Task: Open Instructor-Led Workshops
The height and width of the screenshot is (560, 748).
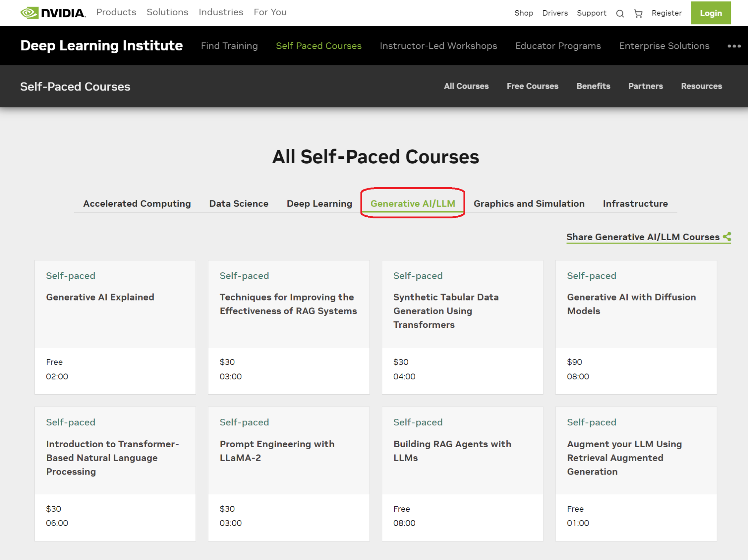Action: click(x=438, y=46)
